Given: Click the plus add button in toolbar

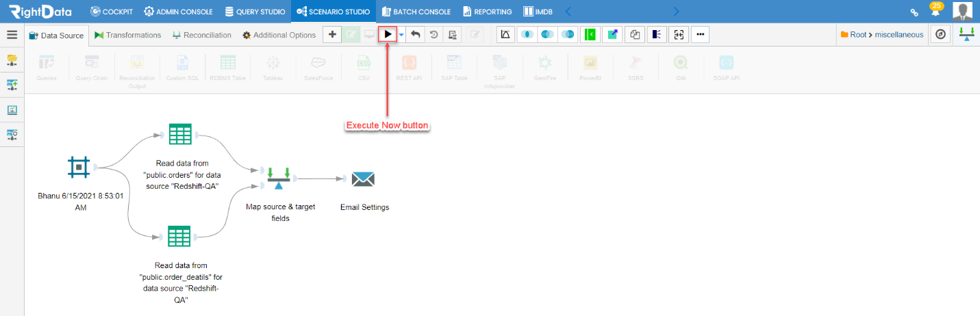Looking at the screenshot, I should tap(331, 34).
